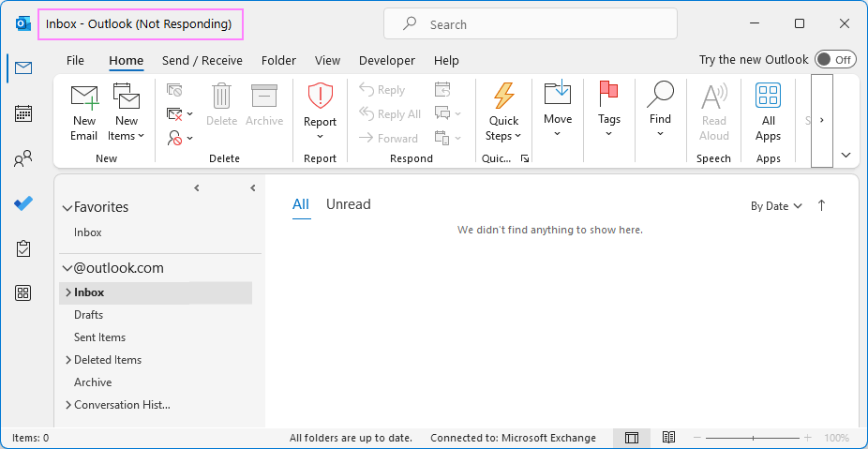This screenshot has width=868, height=449.
Task: Expand ribbon display options chevron
Action: [x=846, y=155]
